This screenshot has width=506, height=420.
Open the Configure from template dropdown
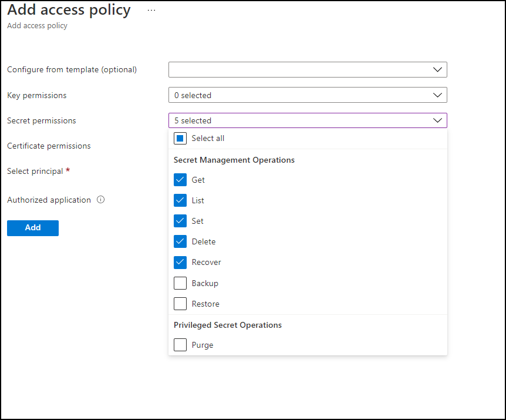pyautogui.click(x=308, y=69)
